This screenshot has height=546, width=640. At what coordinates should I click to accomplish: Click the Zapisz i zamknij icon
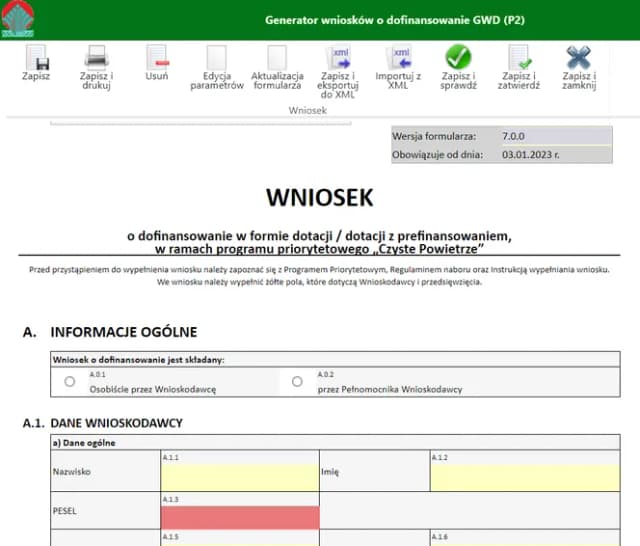pos(579,58)
